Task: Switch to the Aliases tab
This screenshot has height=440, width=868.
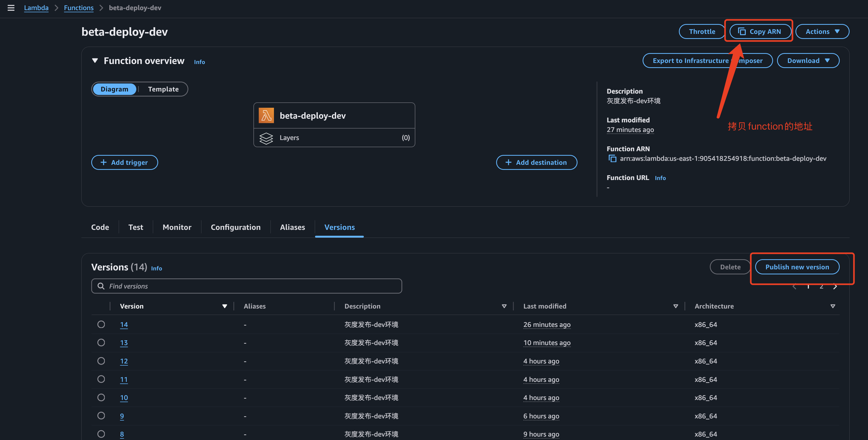Action: tap(292, 227)
